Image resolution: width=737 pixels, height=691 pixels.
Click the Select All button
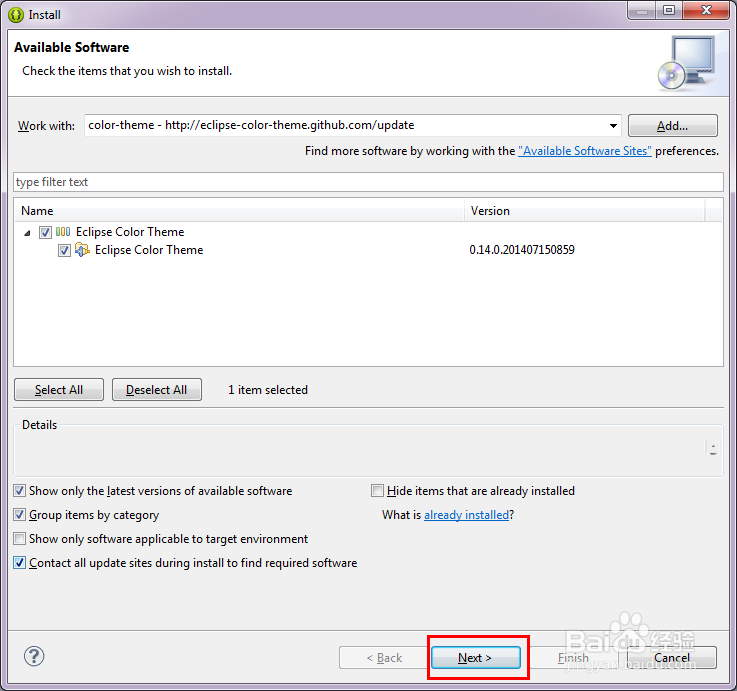(59, 390)
